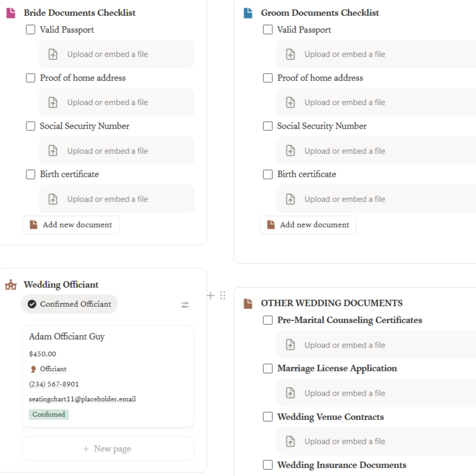The image size is (476, 476).
Task: Click the Wedding Officiant chapel icon
Action: pyautogui.click(x=11, y=285)
